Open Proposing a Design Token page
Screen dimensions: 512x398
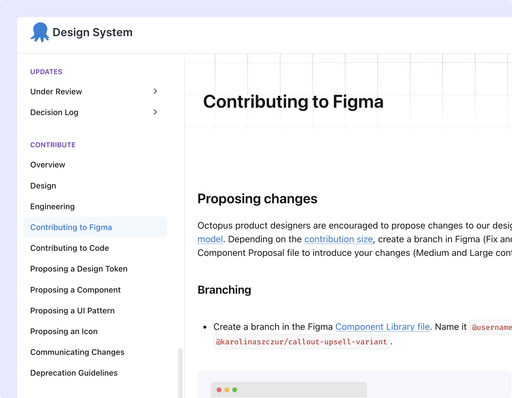coord(79,269)
